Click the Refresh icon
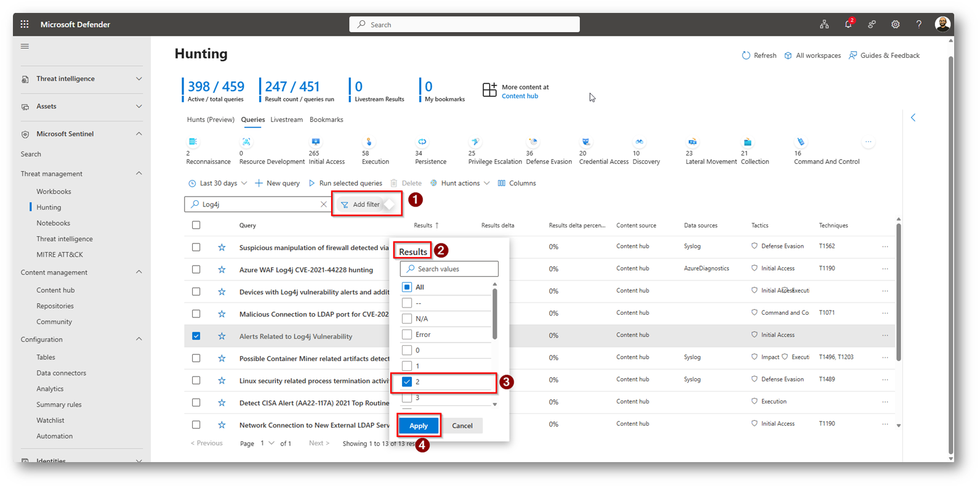The width and height of the screenshot is (980, 488). pyautogui.click(x=746, y=55)
